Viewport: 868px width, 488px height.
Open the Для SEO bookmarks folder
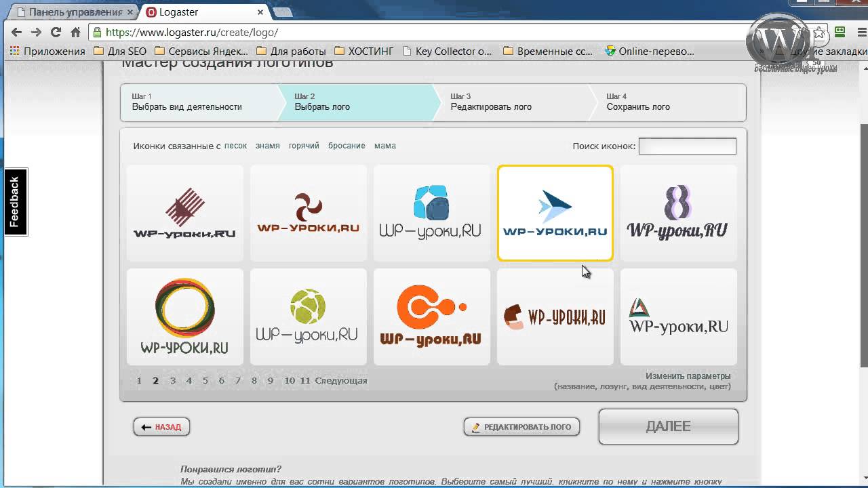(x=120, y=51)
